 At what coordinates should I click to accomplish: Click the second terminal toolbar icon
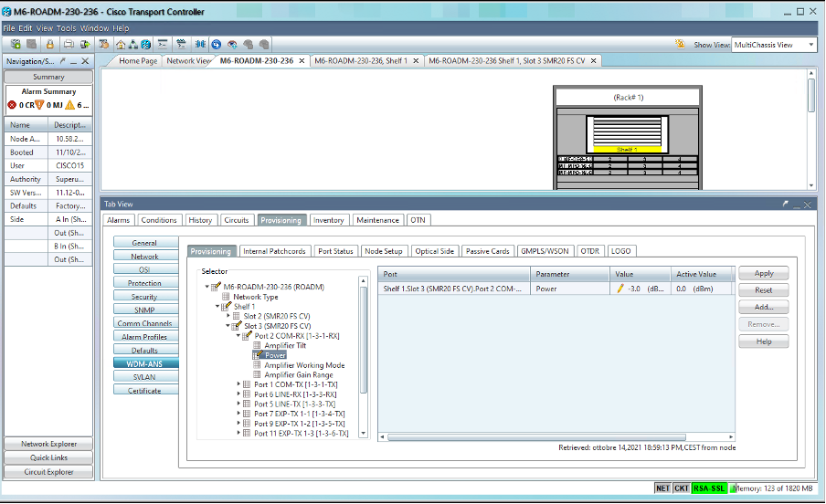coord(181,45)
